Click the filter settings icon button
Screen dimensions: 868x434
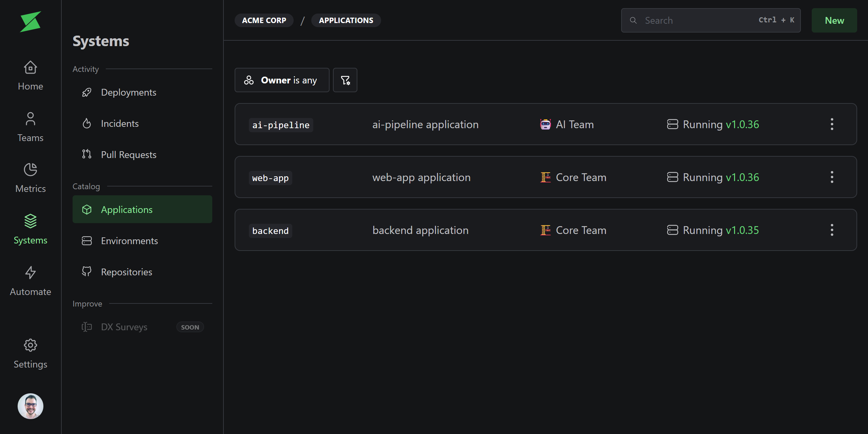coord(345,80)
